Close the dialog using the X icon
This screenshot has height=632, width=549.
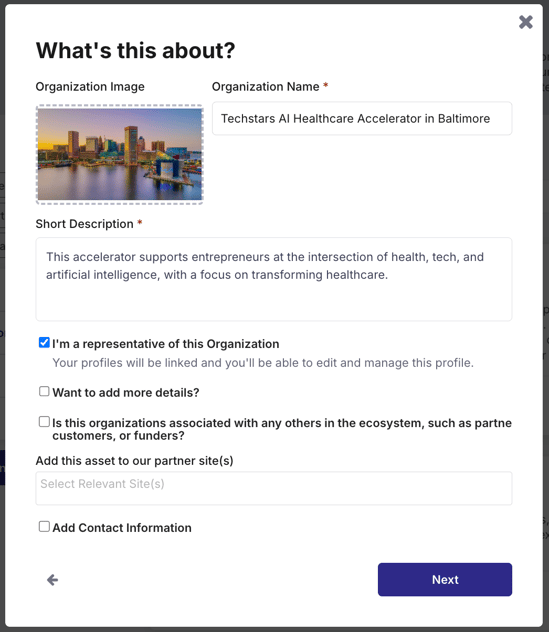pos(526,22)
